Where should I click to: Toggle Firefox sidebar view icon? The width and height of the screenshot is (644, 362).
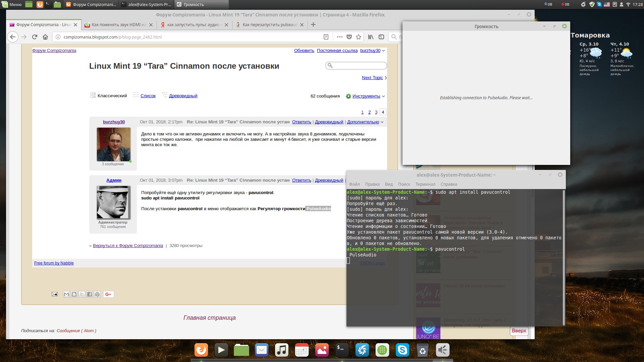381,37
